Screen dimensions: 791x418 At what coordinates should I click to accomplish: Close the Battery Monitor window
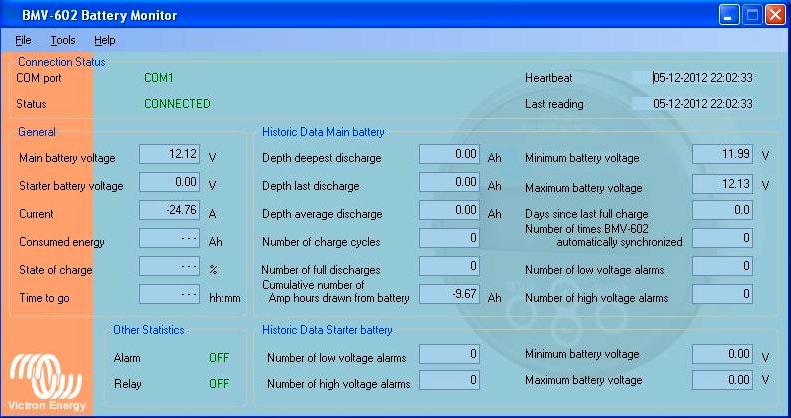click(x=774, y=15)
